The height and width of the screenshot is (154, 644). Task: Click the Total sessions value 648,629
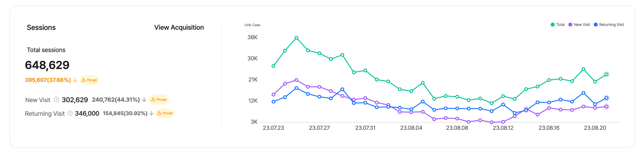pyautogui.click(x=47, y=65)
